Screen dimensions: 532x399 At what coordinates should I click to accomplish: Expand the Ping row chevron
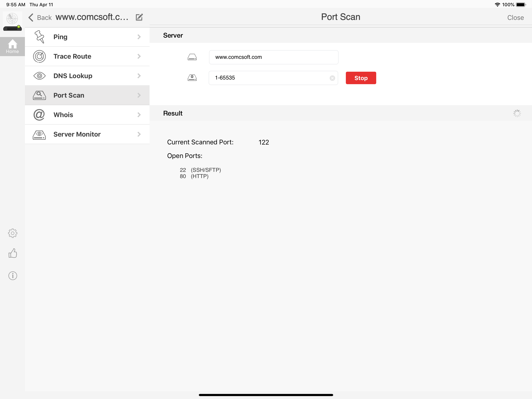point(139,37)
